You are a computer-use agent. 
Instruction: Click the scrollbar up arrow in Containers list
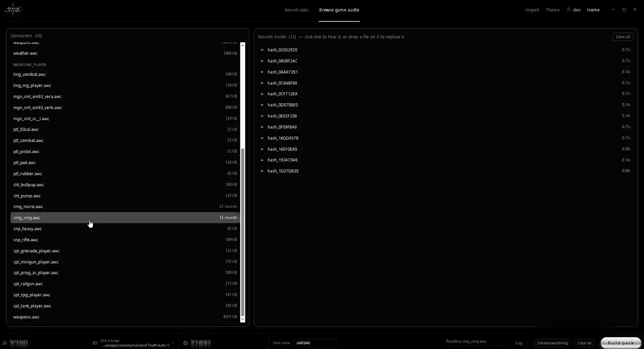point(242,45)
